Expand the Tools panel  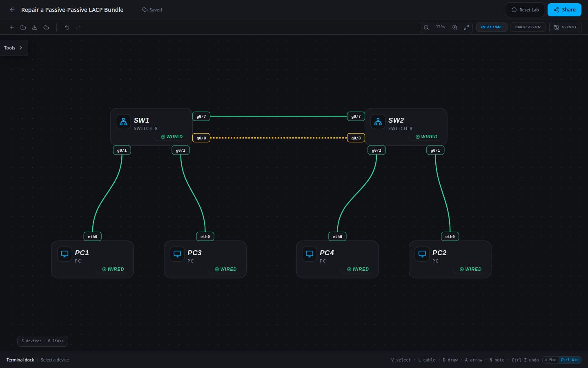click(x=13, y=48)
